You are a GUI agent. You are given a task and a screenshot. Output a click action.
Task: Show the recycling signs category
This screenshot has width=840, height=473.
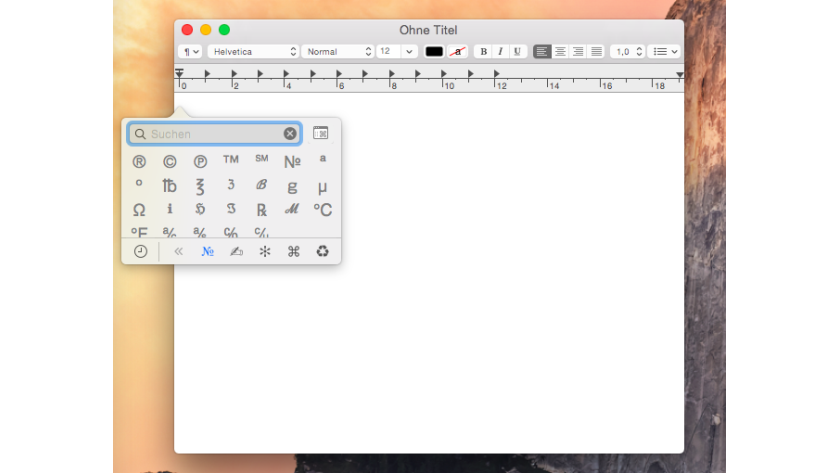[322, 252]
